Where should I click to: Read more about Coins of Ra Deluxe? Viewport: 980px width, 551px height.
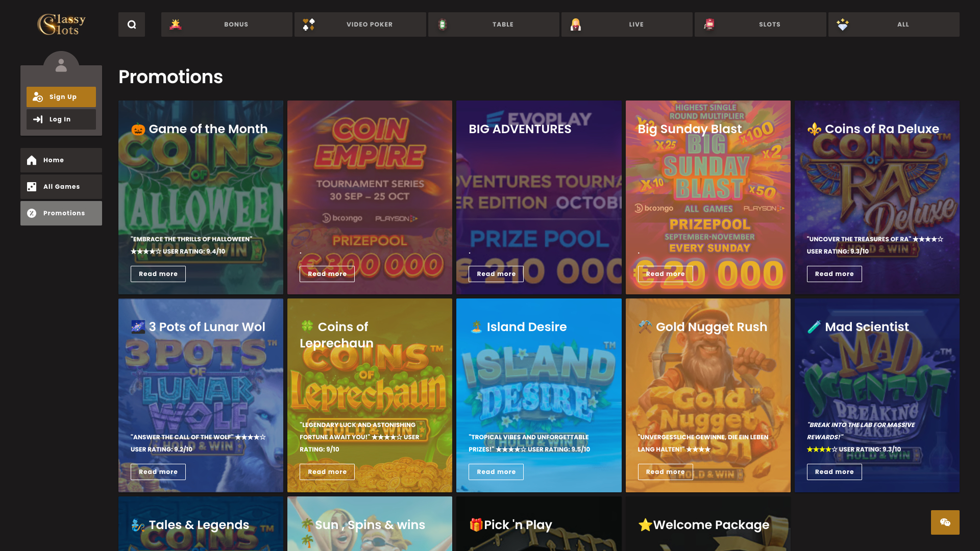click(x=834, y=273)
